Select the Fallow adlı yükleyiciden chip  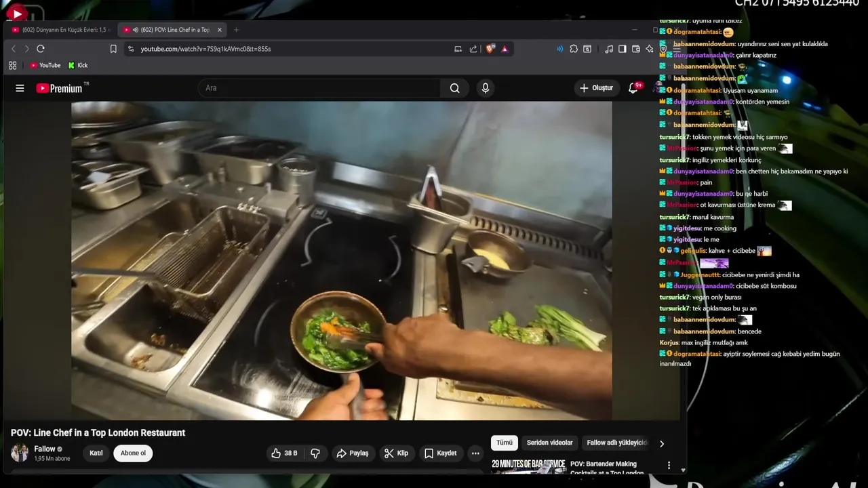coord(616,443)
